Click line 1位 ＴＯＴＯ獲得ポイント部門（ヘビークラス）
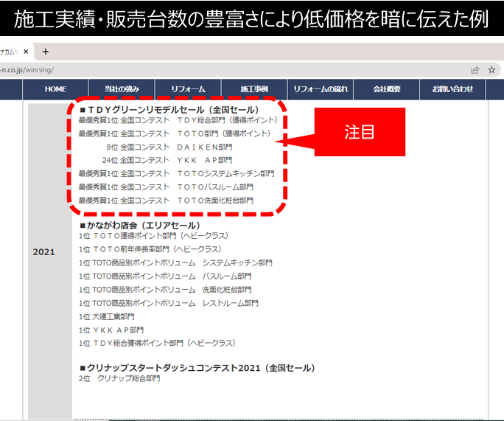 click(154, 236)
